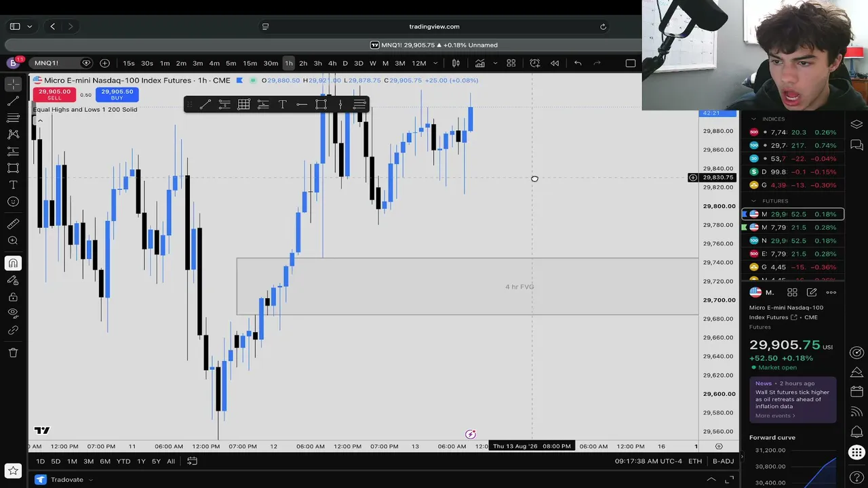Screen dimensions: 868x488
Task: Open the indicator templates grid icon
Action: pyautogui.click(x=511, y=63)
